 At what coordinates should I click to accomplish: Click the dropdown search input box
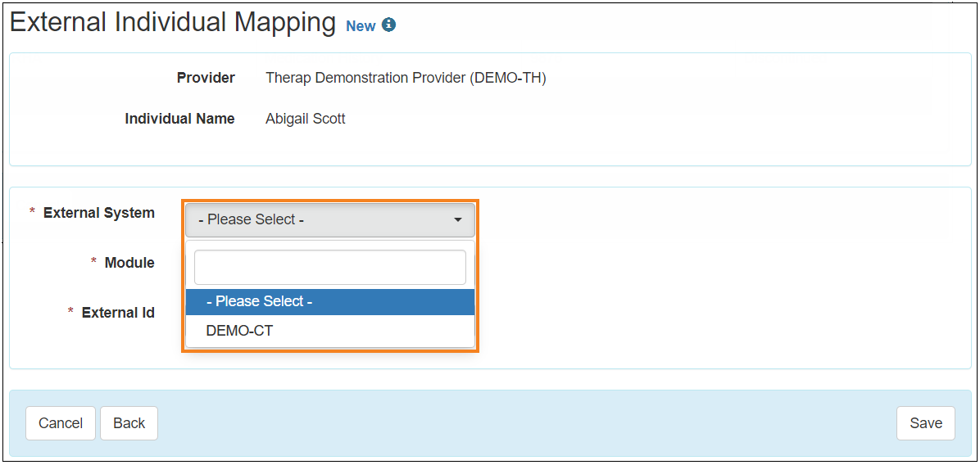(x=330, y=267)
